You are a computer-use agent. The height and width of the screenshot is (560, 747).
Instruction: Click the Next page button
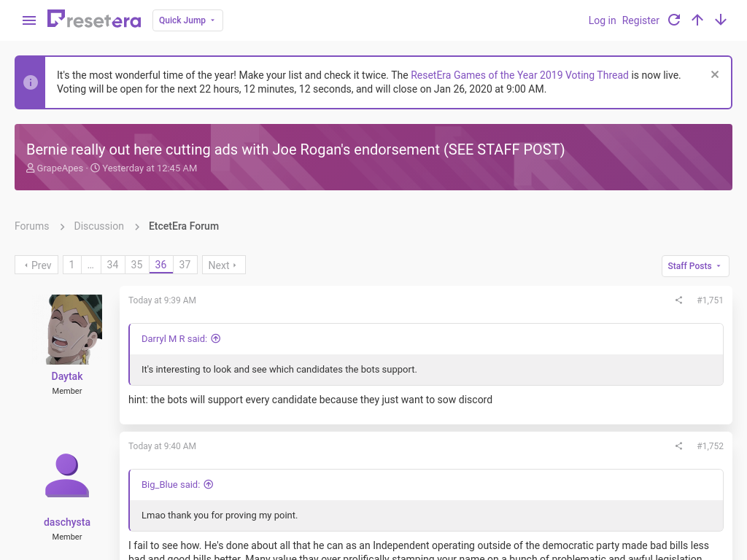click(223, 265)
